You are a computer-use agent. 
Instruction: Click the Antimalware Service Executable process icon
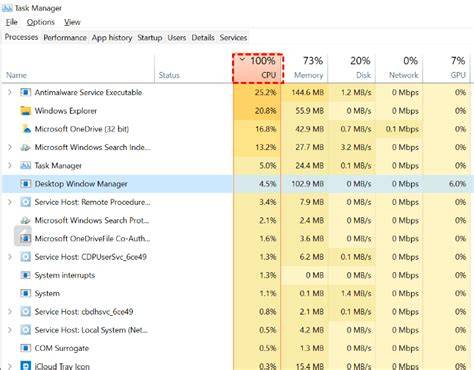[x=26, y=92]
